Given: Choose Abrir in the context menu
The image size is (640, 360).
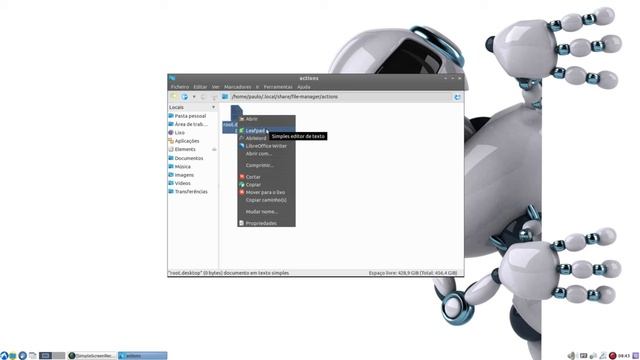Looking at the screenshot, I should tap(266, 119).
